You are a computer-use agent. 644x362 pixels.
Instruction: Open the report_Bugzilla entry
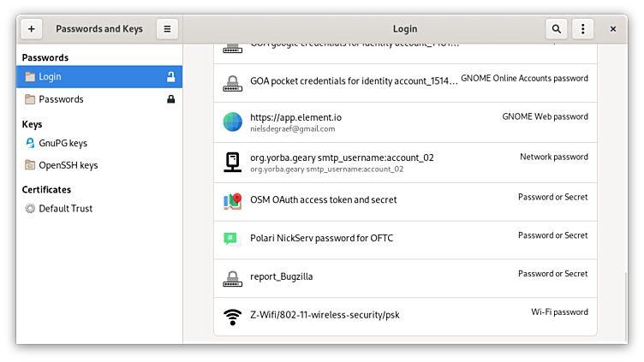click(405, 279)
